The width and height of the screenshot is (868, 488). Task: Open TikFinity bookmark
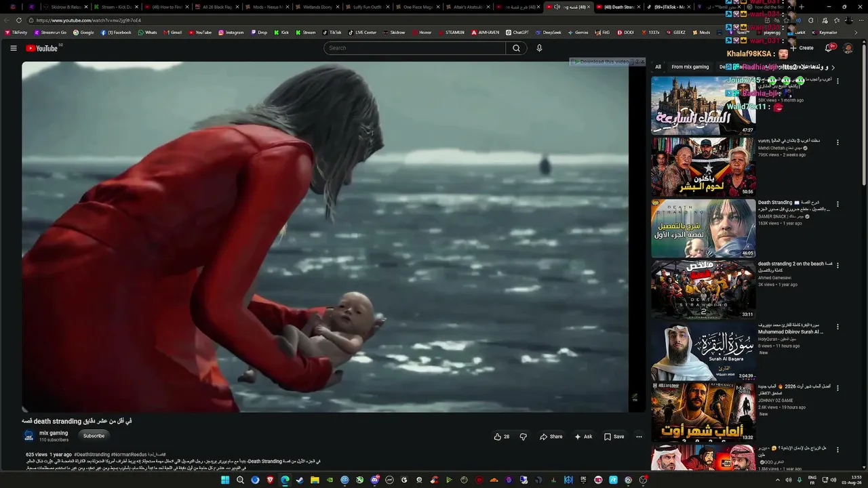pyautogui.click(x=16, y=33)
